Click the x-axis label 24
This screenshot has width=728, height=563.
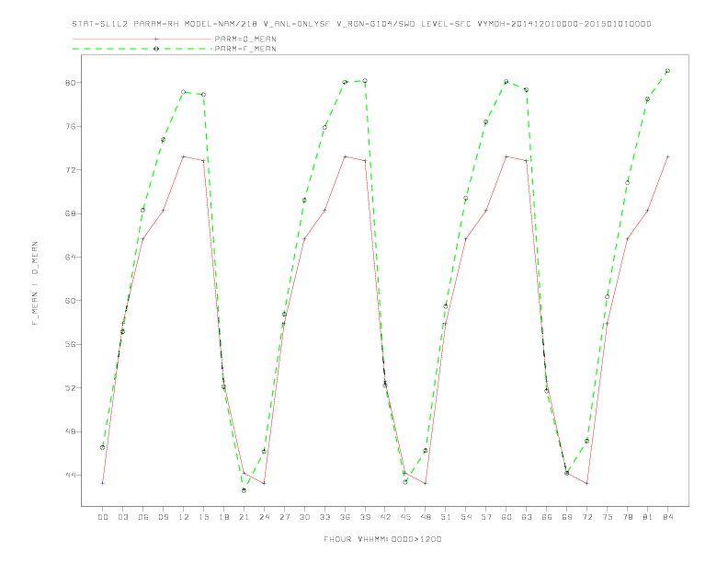tap(264, 517)
